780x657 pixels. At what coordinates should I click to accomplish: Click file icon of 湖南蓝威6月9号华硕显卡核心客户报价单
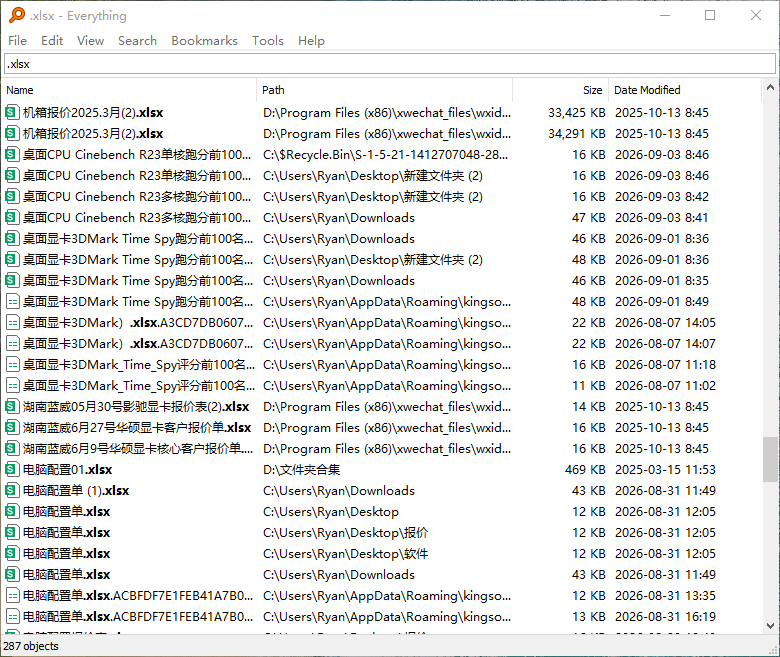[12, 448]
